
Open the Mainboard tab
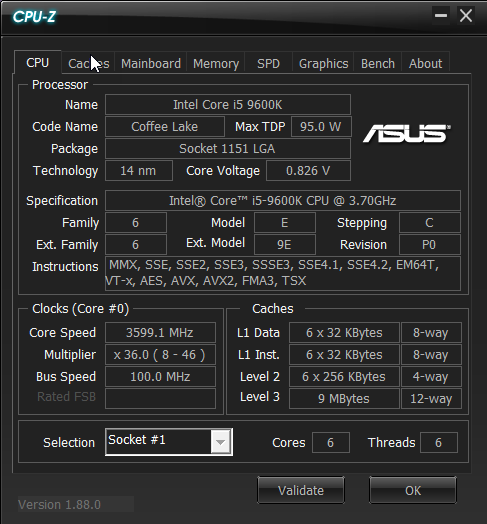pos(151,63)
